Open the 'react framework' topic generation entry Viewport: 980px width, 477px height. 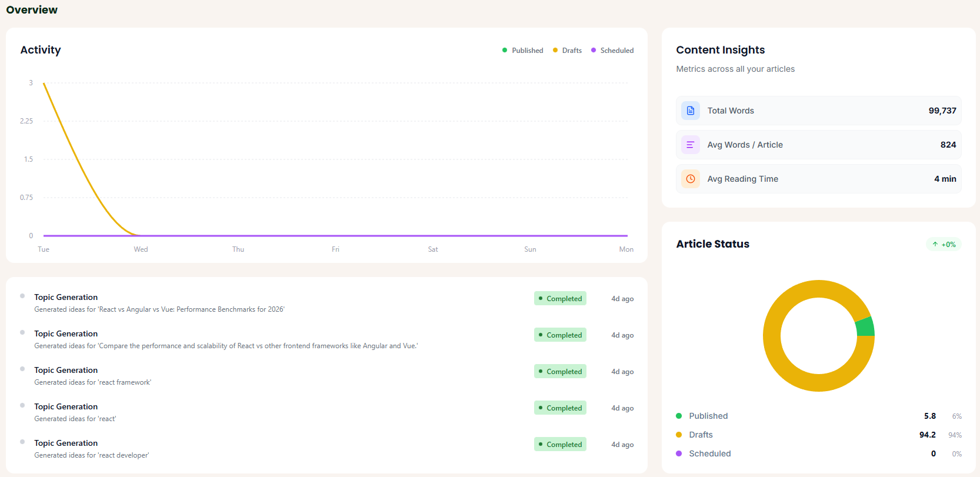pyautogui.click(x=66, y=370)
